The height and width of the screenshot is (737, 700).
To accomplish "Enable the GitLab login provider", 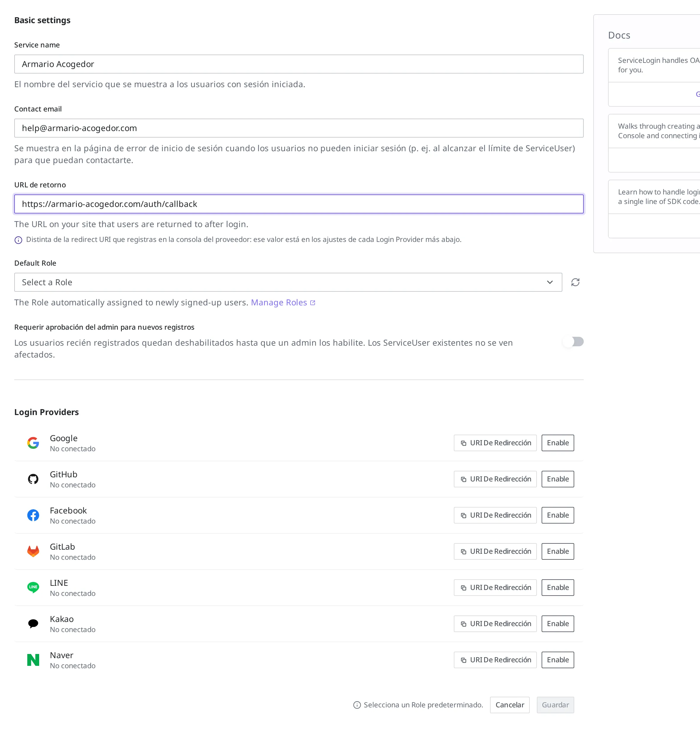I will (558, 551).
